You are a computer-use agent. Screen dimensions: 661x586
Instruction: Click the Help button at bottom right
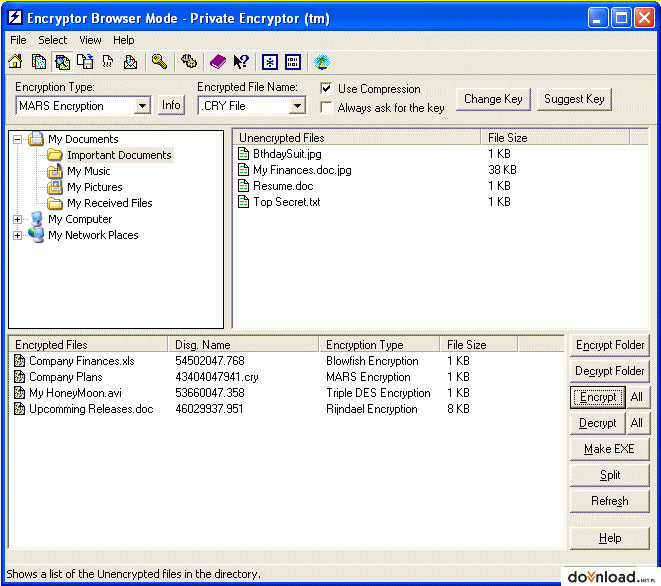click(x=610, y=538)
